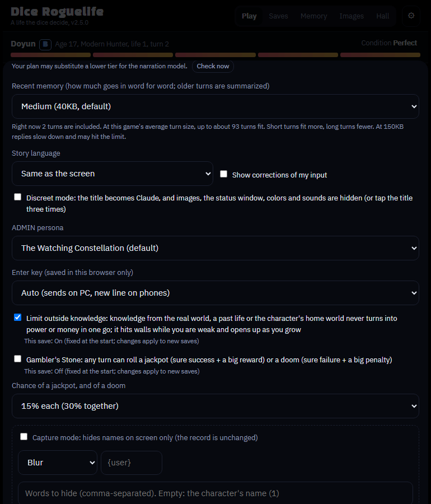Go to the Hall tab
The width and height of the screenshot is (431, 504).
pyautogui.click(x=382, y=16)
